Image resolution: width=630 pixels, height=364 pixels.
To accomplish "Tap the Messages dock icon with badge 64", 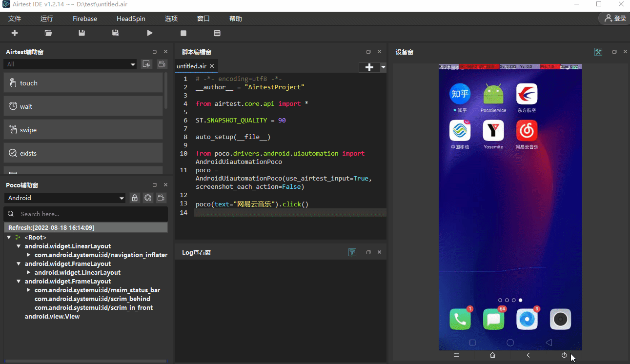I will [x=493, y=319].
